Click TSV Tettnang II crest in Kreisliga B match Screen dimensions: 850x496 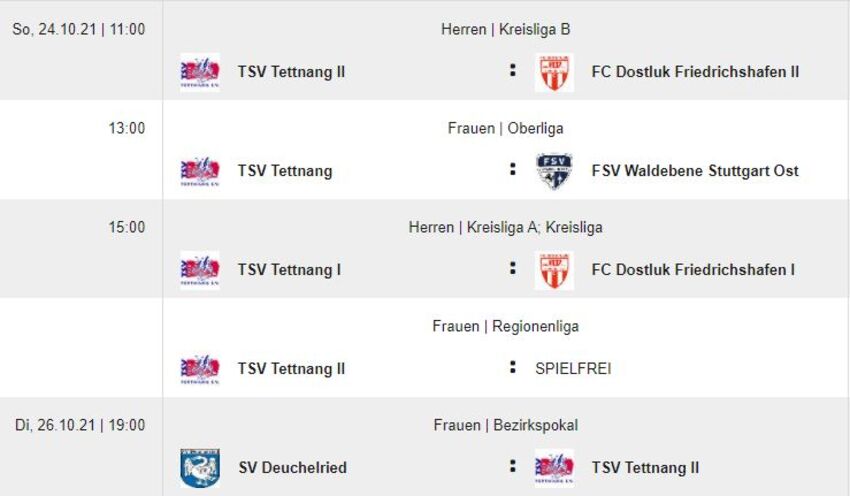(x=200, y=72)
